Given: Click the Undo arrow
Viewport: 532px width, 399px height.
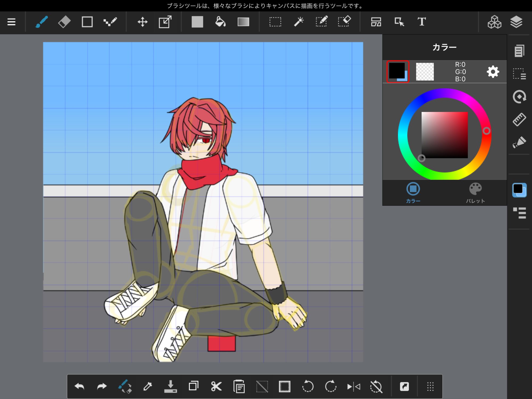Looking at the screenshot, I should pyautogui.click(x=79, y=386).
